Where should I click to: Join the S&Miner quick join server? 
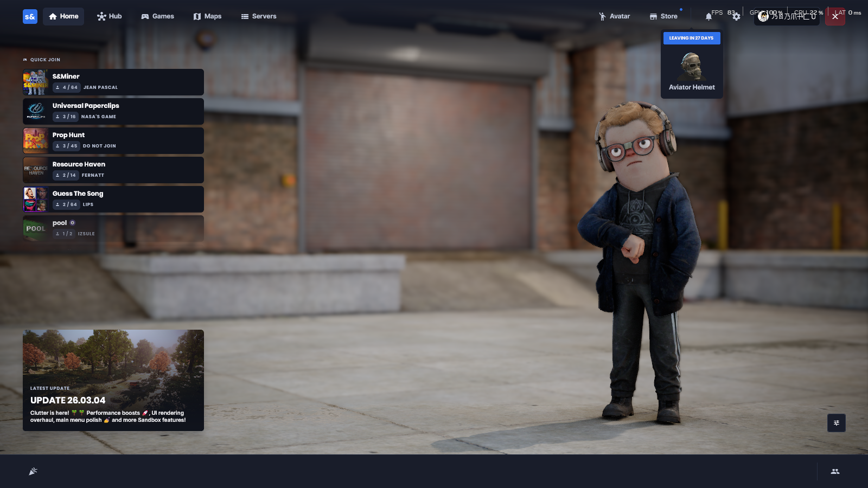point(113,82)
